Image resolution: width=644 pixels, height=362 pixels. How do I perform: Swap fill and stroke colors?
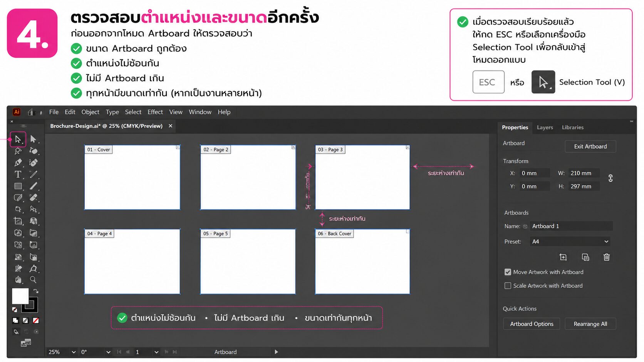pyautogui.click(x=36, y=291)
